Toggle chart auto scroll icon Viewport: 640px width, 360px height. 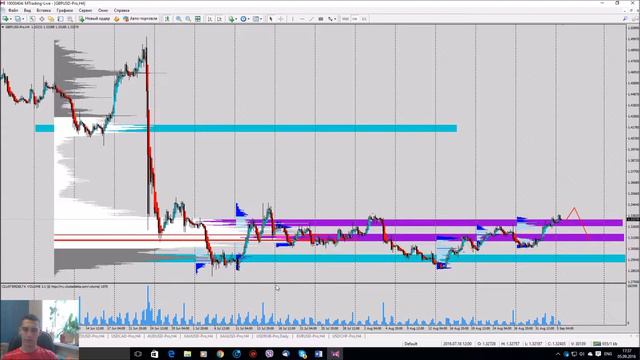click(x=210, y=19)
